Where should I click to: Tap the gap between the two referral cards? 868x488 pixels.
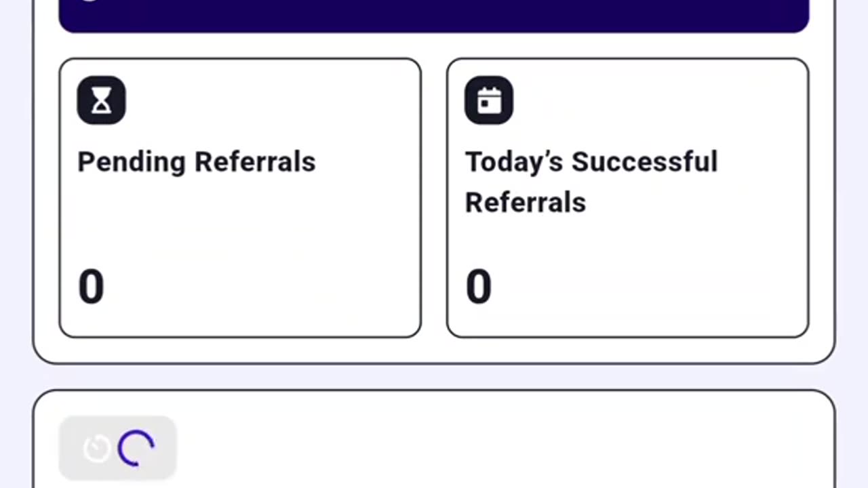tap(434, 198)
